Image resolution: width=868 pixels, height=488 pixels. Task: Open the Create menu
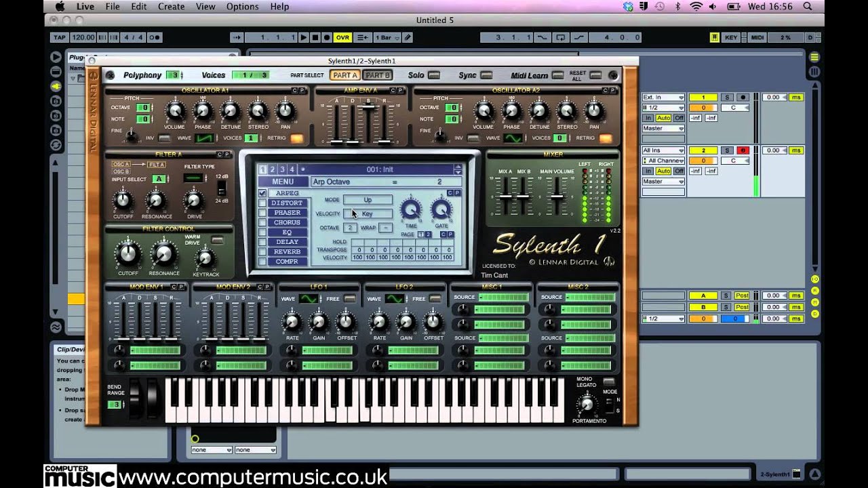coord(171,6)
